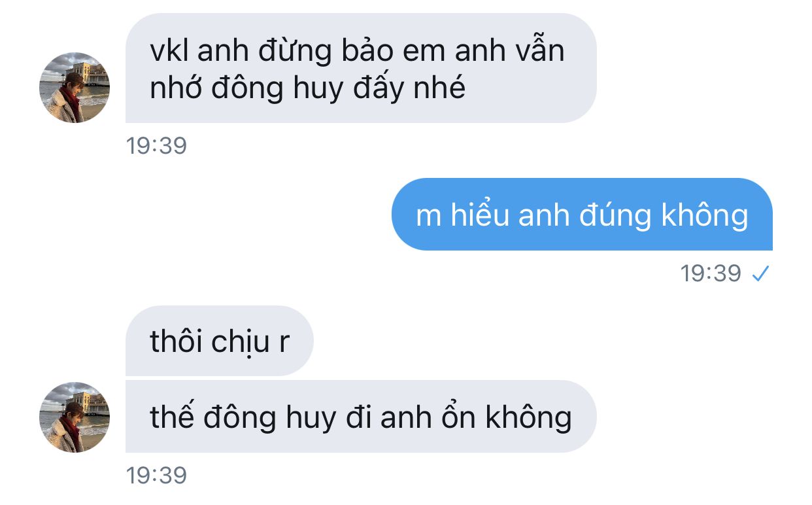Click the delivered checkmark beside the sent time
Image resolution: width=812 pixels, height=505 pixels.
(x=760, y=275)
